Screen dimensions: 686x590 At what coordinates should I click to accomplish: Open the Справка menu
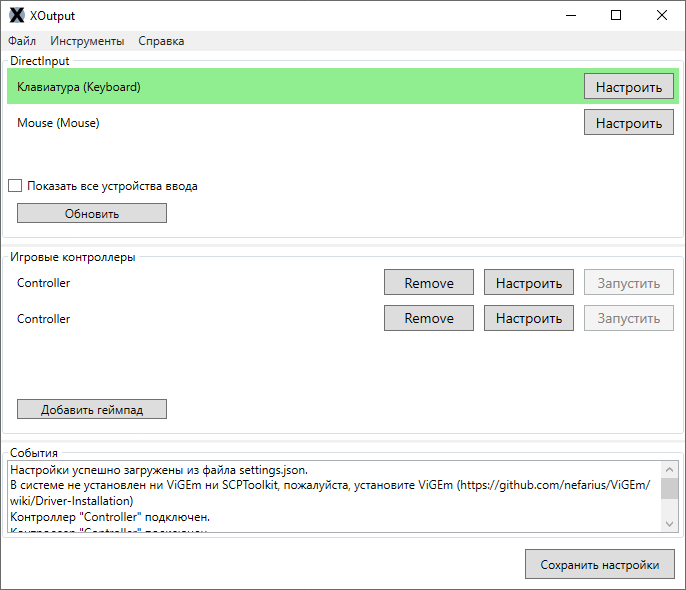pyautogui.click(x=161, y=41)
